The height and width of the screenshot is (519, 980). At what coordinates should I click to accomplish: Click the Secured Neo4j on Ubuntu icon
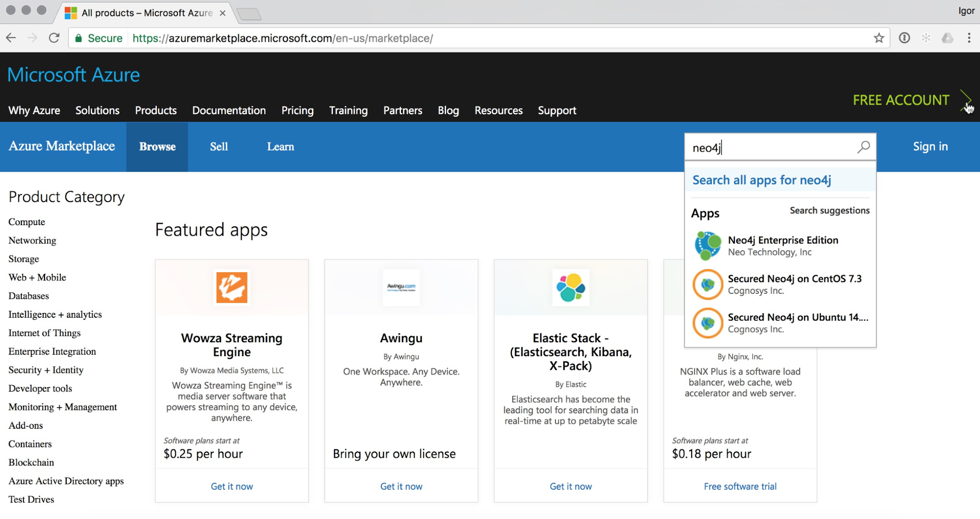point(707,323)
